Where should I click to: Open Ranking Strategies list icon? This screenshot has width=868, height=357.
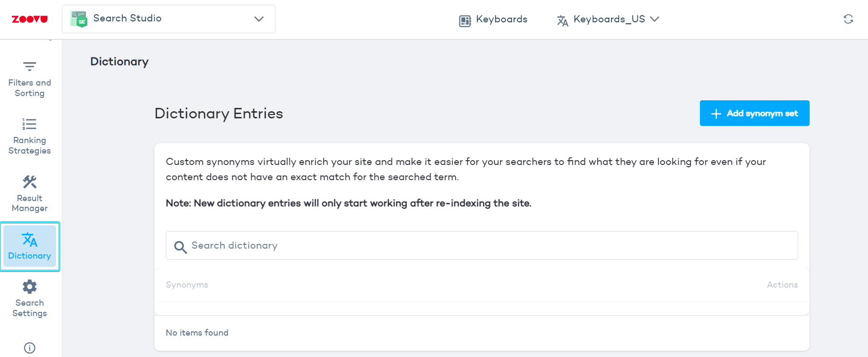click(29, 124)
